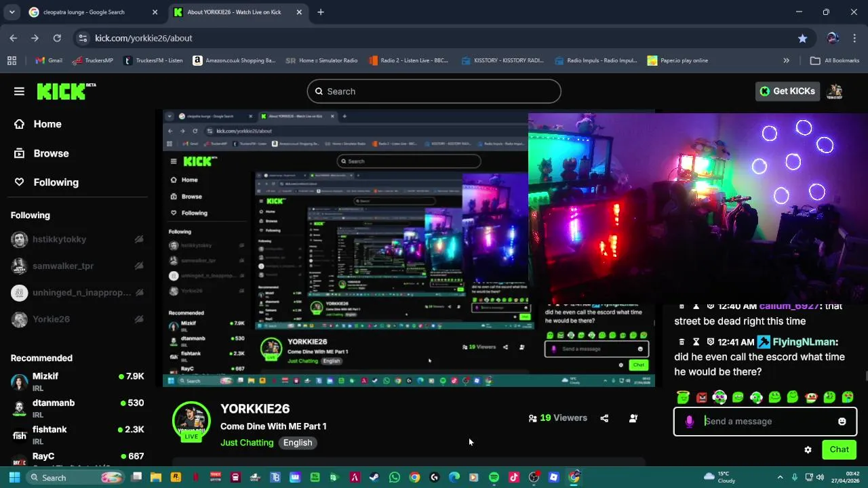Delete FlyingNLman's message with trash icon
This screenshot has width=868, height=488.
point(682,342)
